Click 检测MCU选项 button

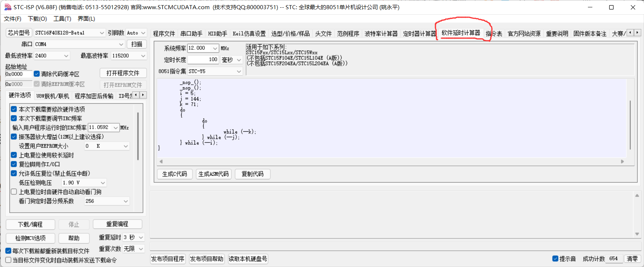(x=30, y=238)
